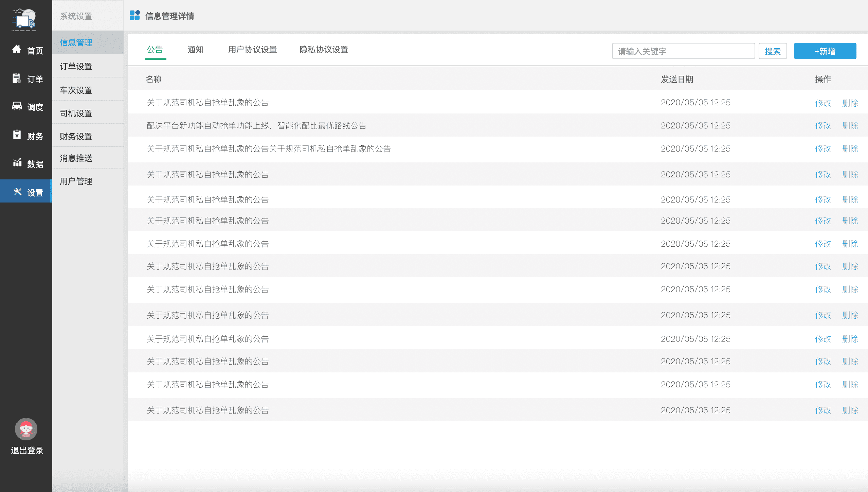Open 用户管理 in the sidebar
The image size is (868, 492).
76,181
